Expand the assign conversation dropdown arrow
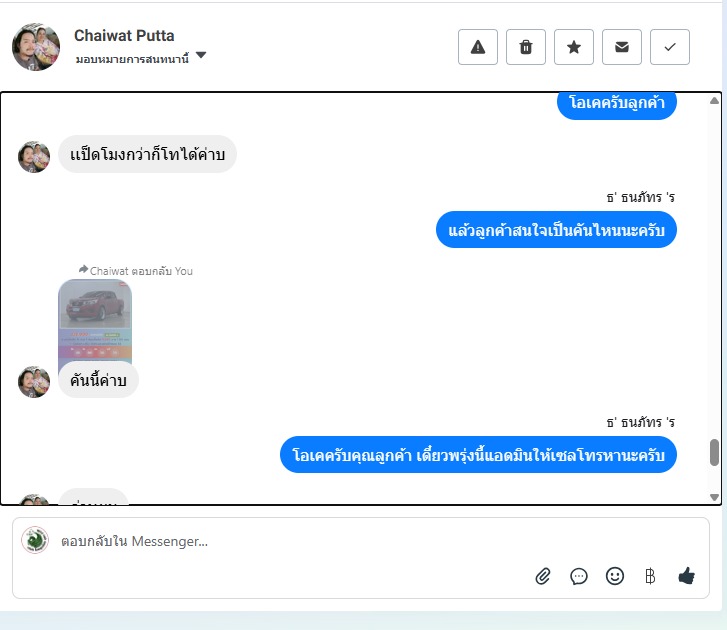 (x=201, y=55)
